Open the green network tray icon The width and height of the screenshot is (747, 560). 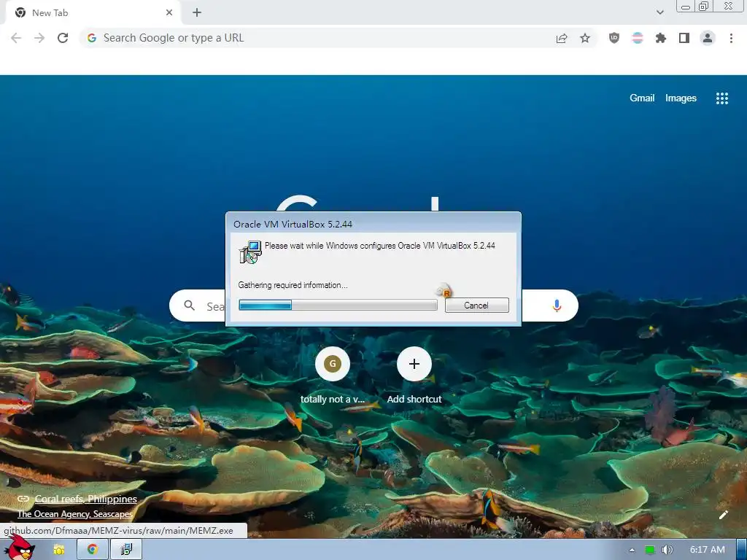pyautogui.click(x=650, y=550)
